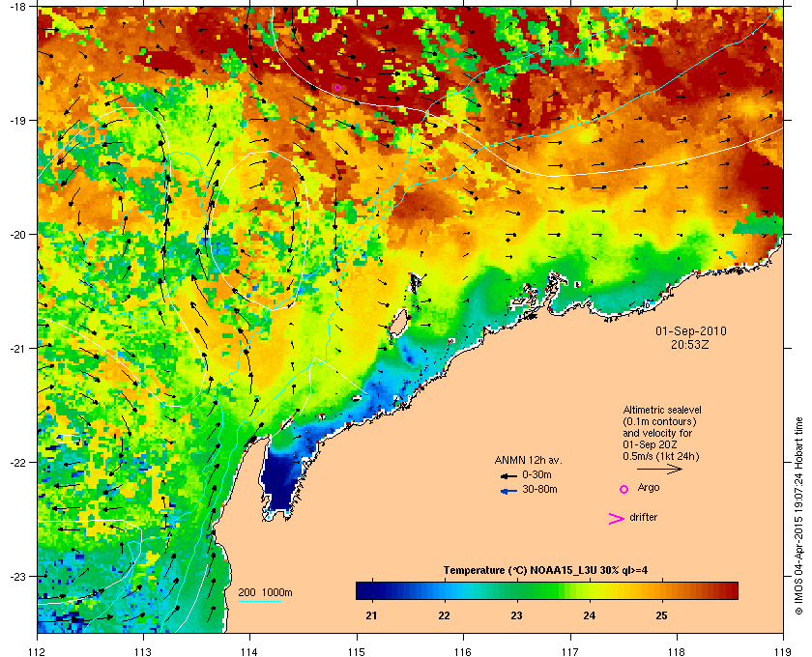Click the magenta Argo float marker on map
This screenshot has width=812, height=657.
(337, 88)
